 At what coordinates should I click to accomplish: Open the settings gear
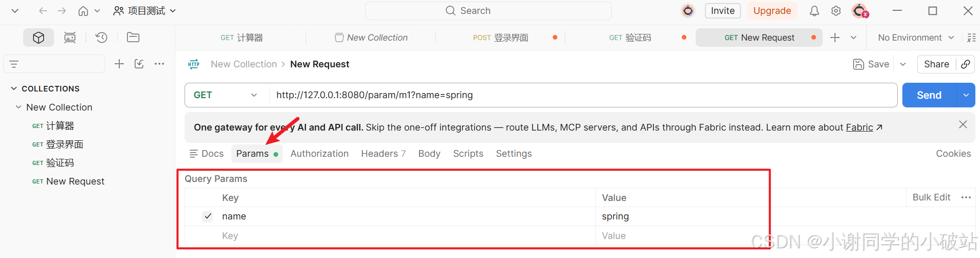(x=836, y=11)
